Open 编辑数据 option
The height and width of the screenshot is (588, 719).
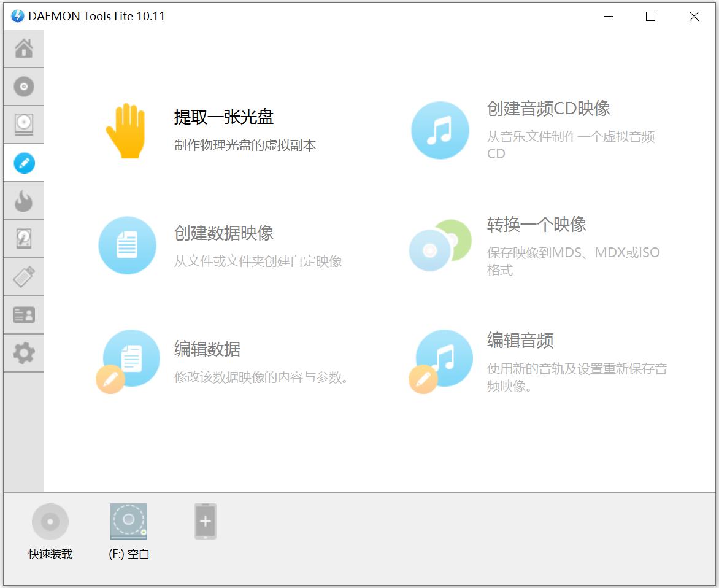click(x=207, y=349)
